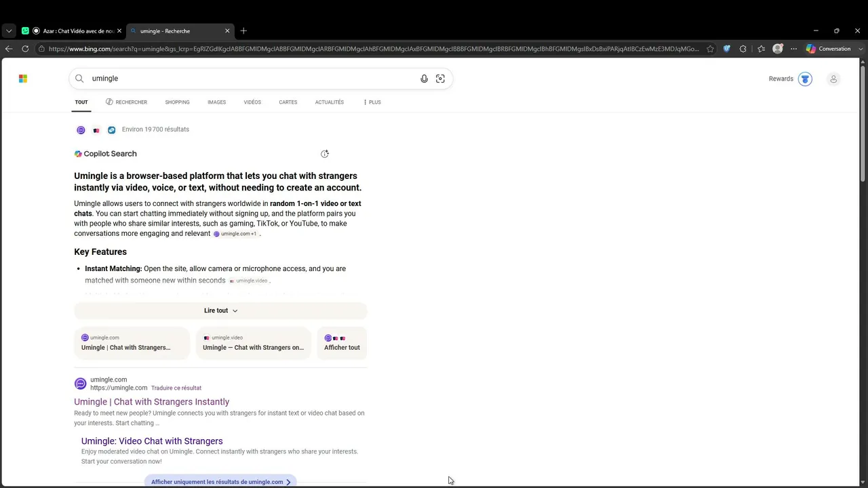Image resolution: width=868 pixels, height=488 pixels.
Task: Click the 'Key Features' heading
Action: tap(100, 252)
